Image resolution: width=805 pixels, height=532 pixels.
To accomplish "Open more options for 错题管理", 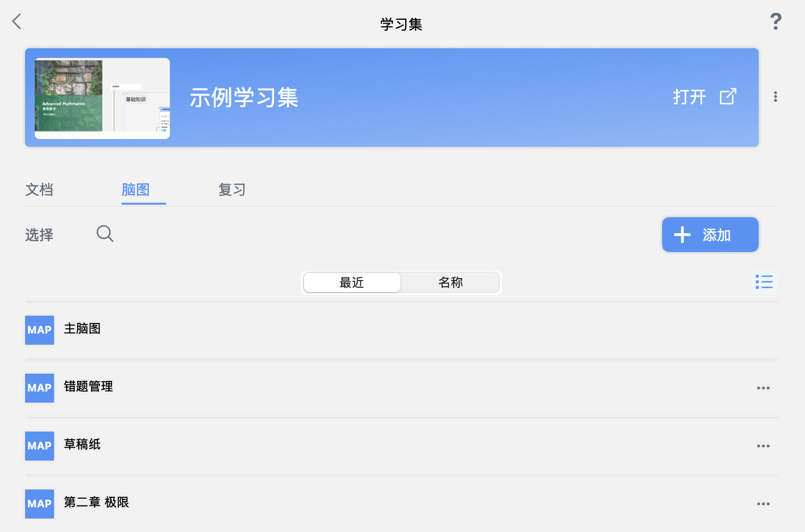I will 763,388.
